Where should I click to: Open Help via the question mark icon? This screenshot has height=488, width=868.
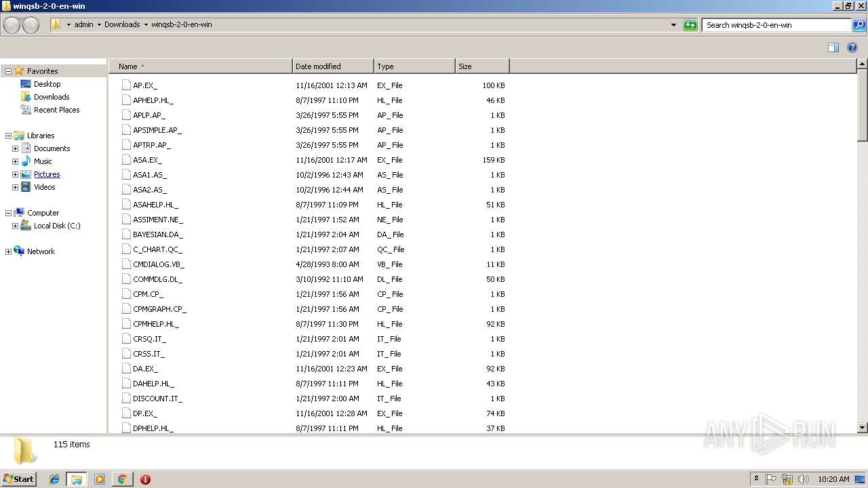pyautogui.click(x=853, y=47)
